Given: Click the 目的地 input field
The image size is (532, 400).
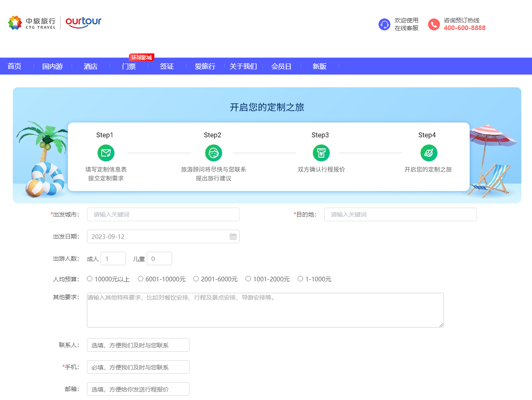Looking at the screenshot, I should pos(400,214).
